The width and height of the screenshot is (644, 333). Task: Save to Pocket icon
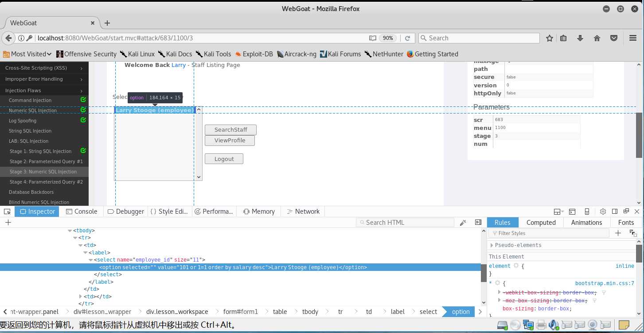pos(614,38)
